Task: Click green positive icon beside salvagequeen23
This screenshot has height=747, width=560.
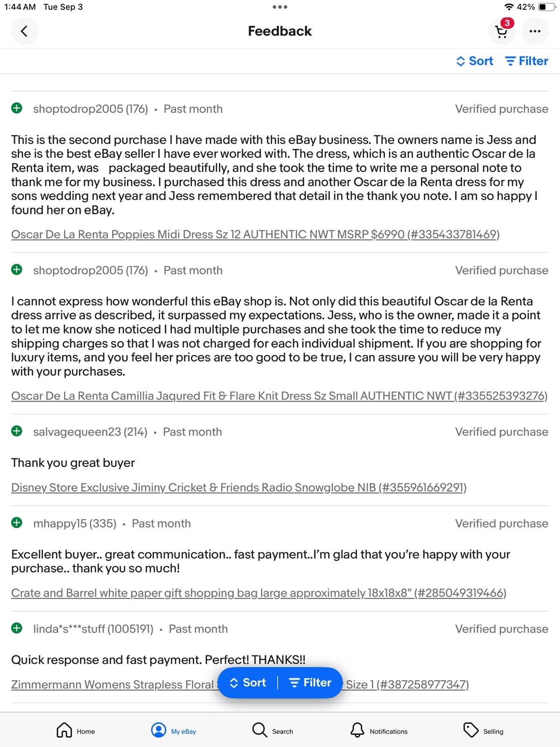Action: [x=17, y=431]
